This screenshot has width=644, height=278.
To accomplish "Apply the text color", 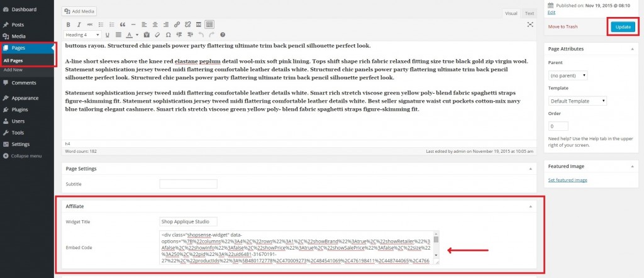I will (x=129, y=35).
